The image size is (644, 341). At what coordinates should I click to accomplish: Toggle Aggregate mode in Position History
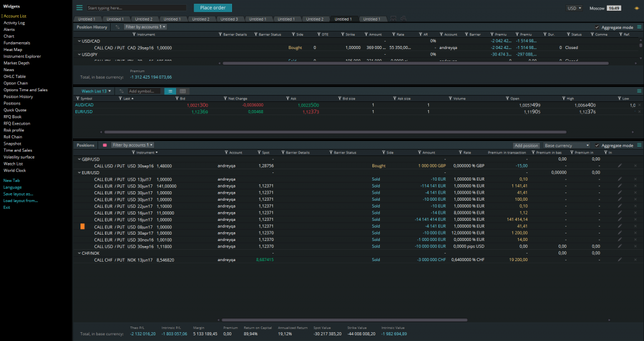click(597, 27)
